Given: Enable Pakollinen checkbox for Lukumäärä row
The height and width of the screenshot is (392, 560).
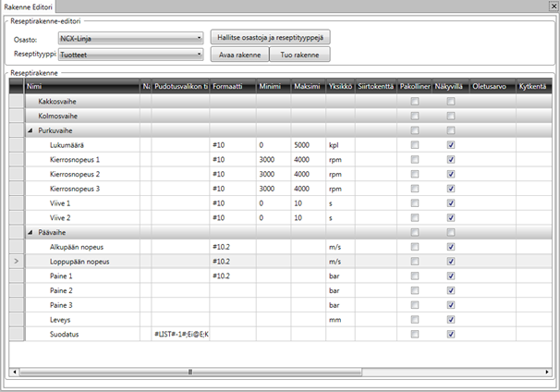Looking at the screenshot, I should [415, 146].
